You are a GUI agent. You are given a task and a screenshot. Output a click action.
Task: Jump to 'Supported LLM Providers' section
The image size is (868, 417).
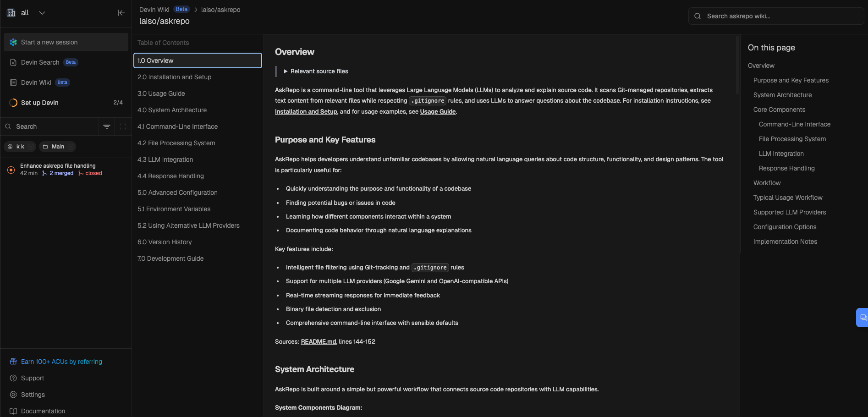[x=790, y=212]
